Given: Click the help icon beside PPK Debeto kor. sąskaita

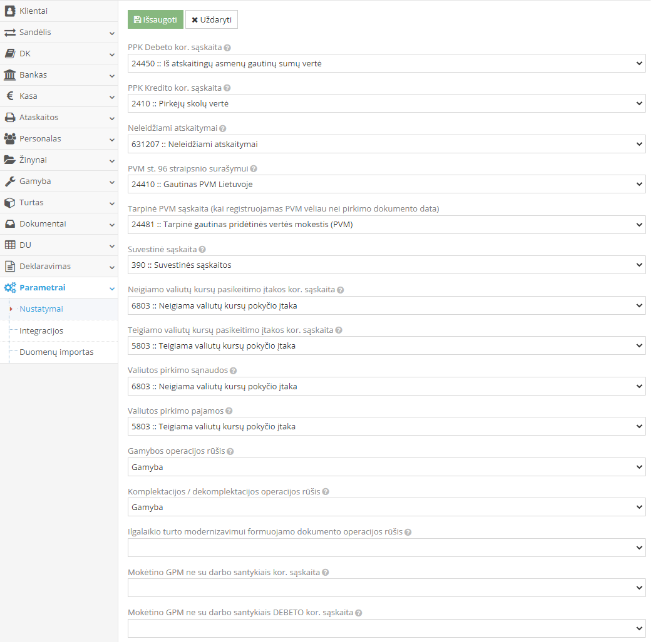Looking at the screenshot, I should [227, 48].
